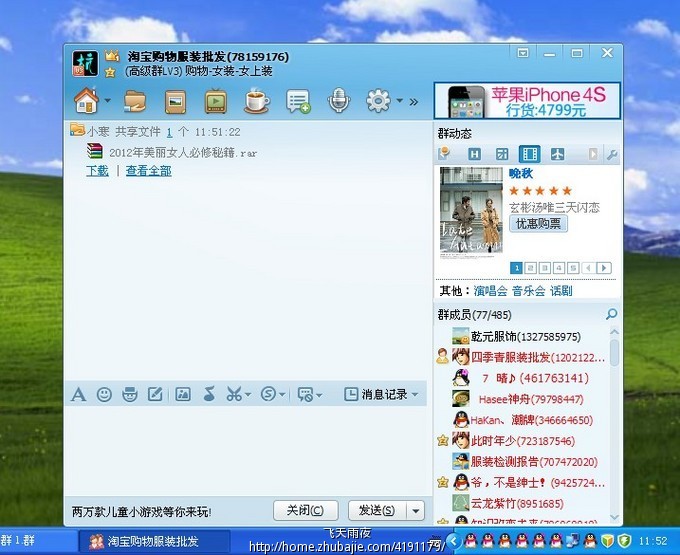This screenshot has height=555, width=680.
Task: Click the pencil edit icon in chat toolbar
Action: click(x=155, y=394)
